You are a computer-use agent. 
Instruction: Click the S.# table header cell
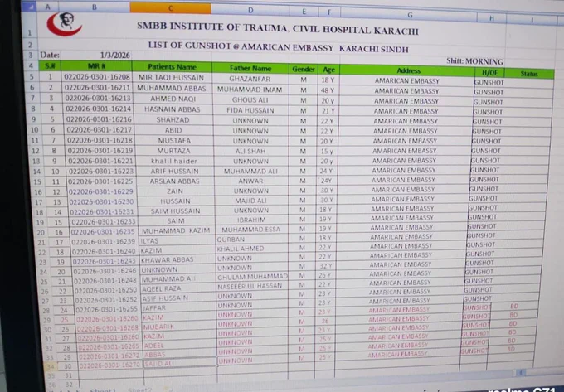point(50,65)
